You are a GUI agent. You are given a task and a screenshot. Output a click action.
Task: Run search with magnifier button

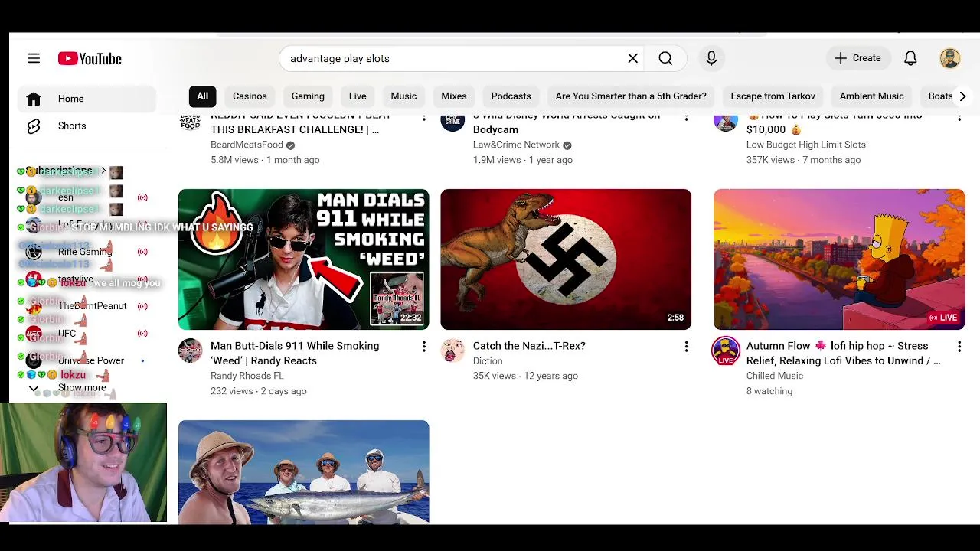click(x=665, y=58)
